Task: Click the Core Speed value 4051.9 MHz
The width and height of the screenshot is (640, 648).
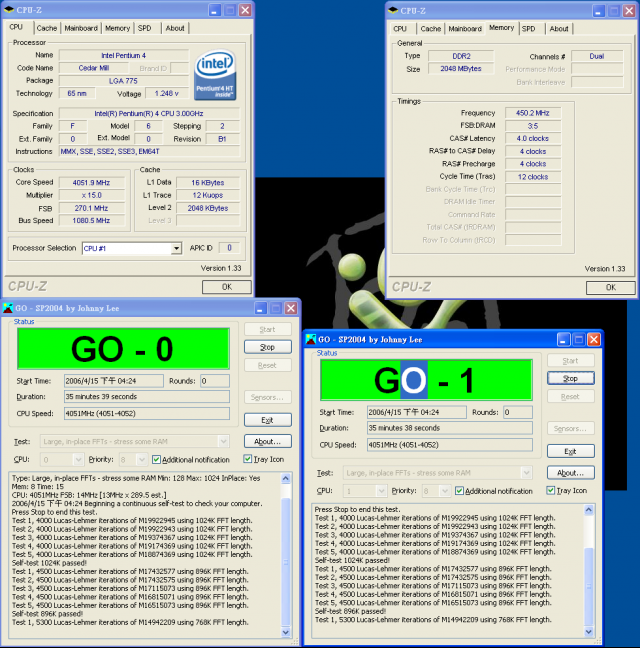Action: click(x=91, y=182)
